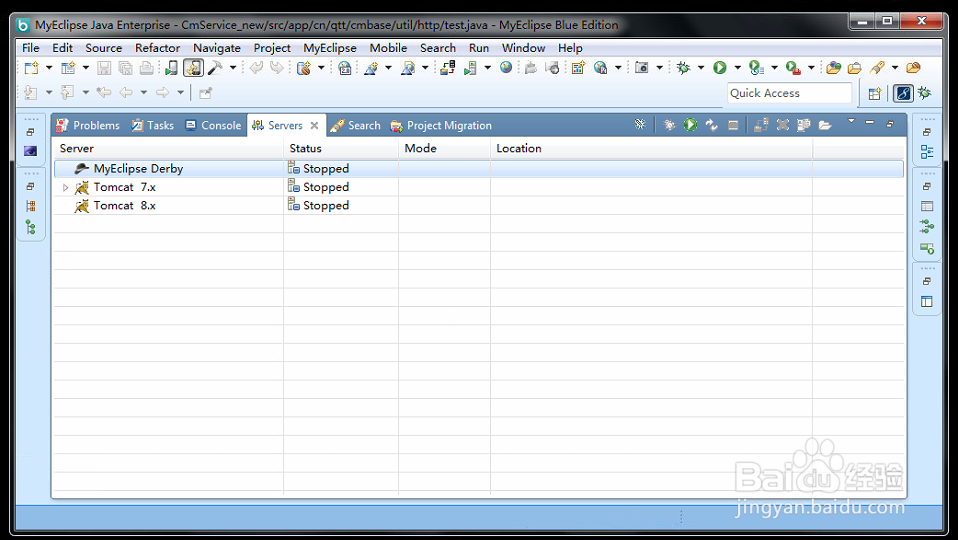Viewport: 958px width, 540px height.
Task: Open the back navigation history dropdown
Action: 144,93
